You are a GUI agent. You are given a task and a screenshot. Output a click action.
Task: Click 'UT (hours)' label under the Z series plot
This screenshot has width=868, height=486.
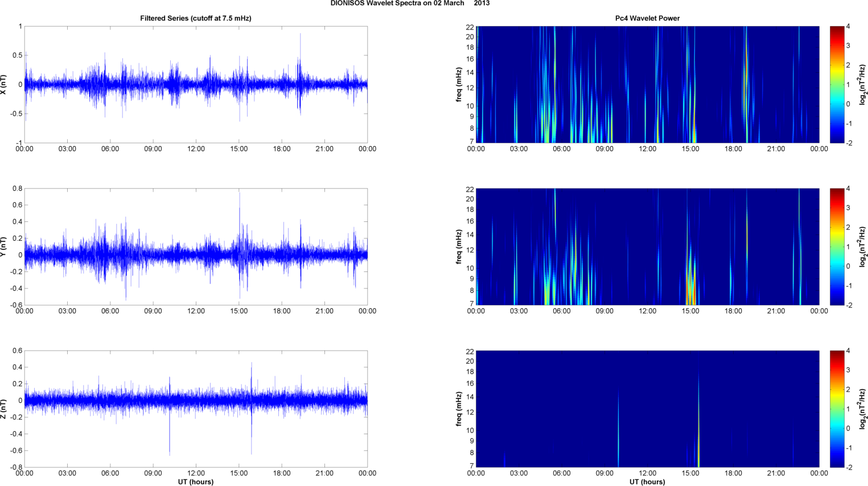click(196, 482)
